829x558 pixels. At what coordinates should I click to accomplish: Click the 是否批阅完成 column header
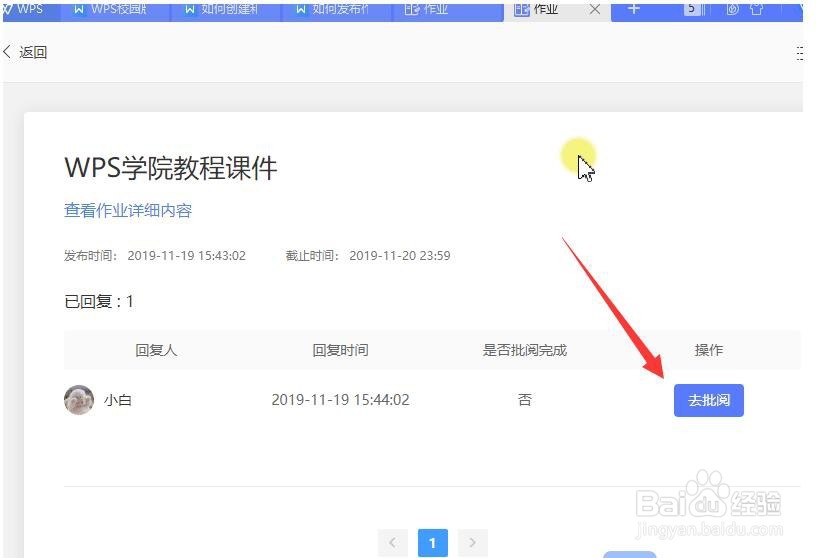pyautogui.click(x=524, y=350)
